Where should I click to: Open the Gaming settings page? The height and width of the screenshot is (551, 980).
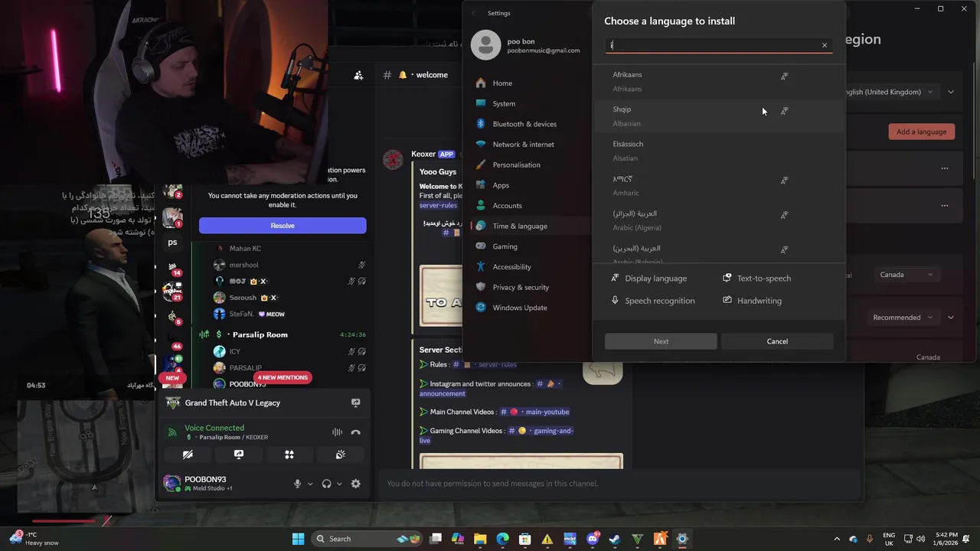coord(531,246)
